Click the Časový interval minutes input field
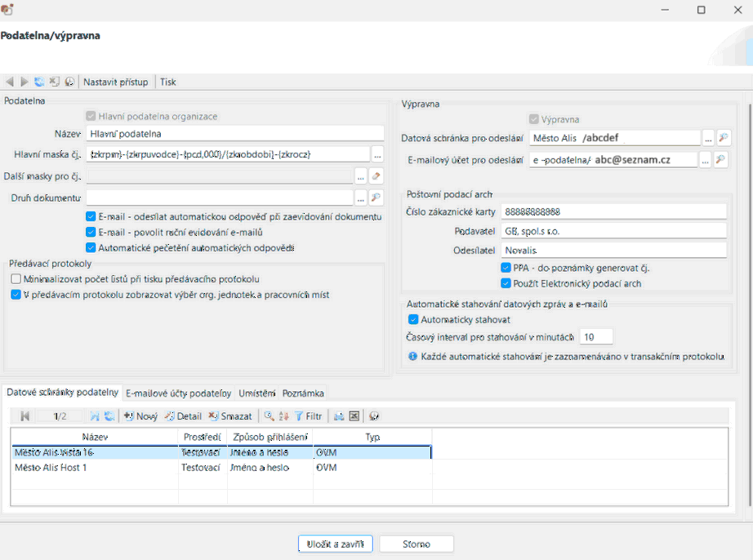This screenshot has height=560, width=753. [x=596, y=337]
